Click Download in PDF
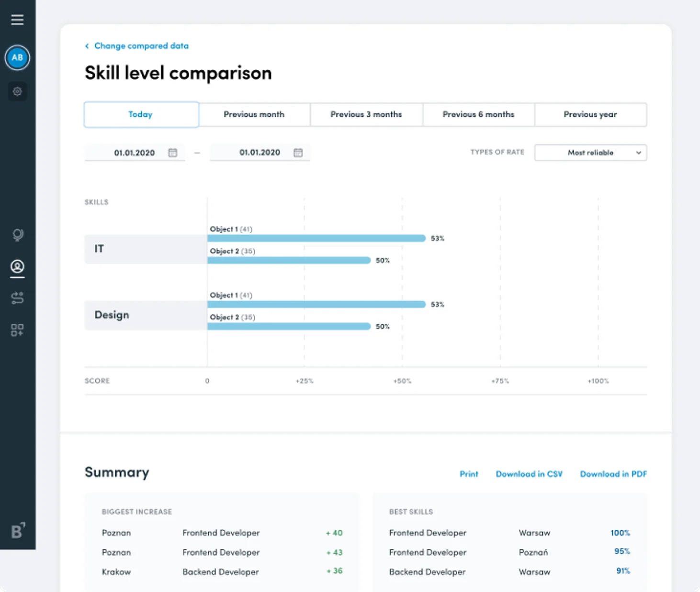 (613, 474)
